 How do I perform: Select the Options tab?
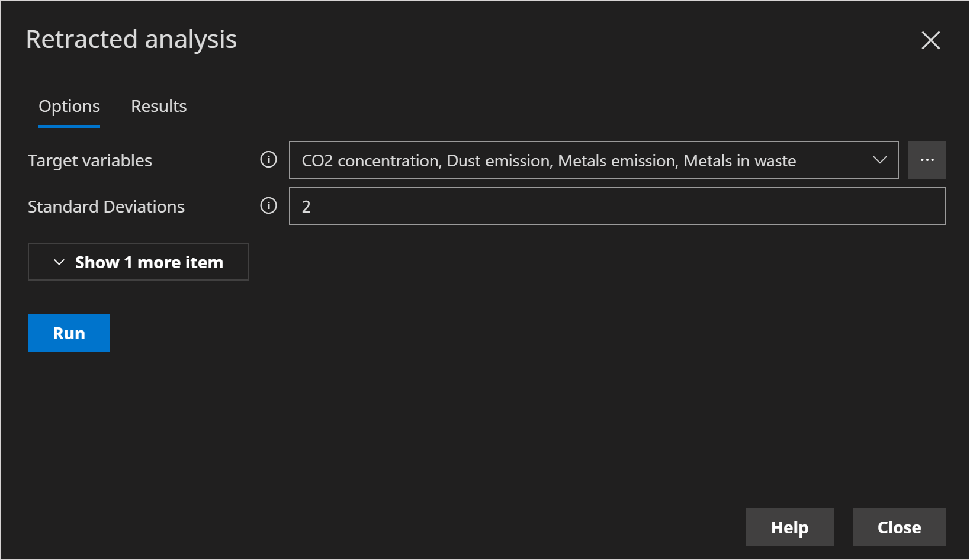(x=69, y=106)
